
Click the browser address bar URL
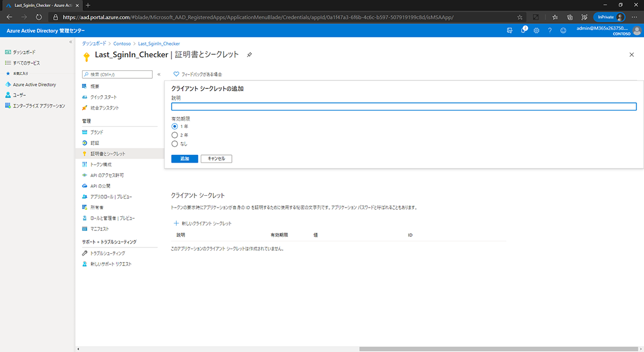pyautogui.click(x=258, y=17)
